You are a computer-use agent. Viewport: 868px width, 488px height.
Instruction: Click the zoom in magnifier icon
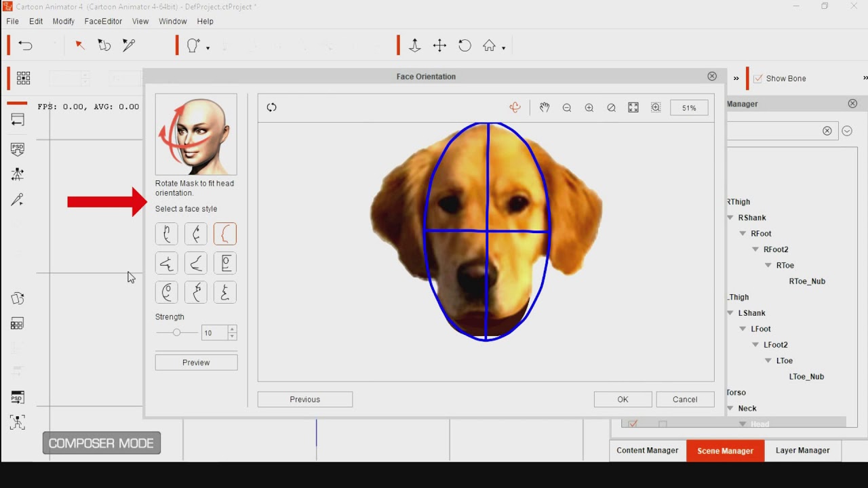coord(589,107)
